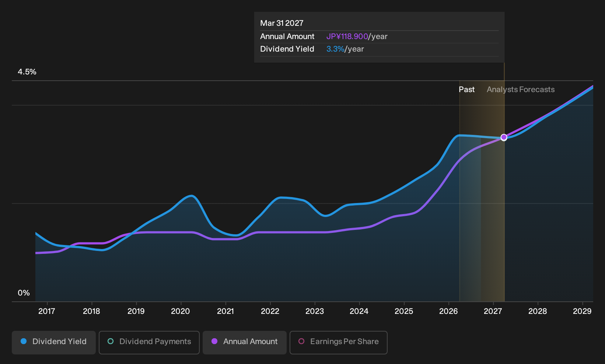Click the teal Dividend Payments legend circle
The height and width of the screenshot is (364, 605).
click(111, 342)
